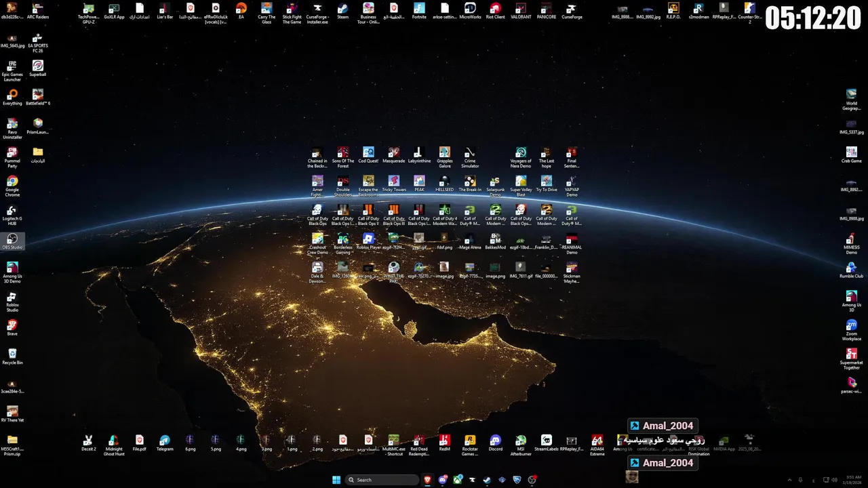Screen dimensions: 868x488
Task: Launch the RedM desktop shortcut
Action: 445,443
